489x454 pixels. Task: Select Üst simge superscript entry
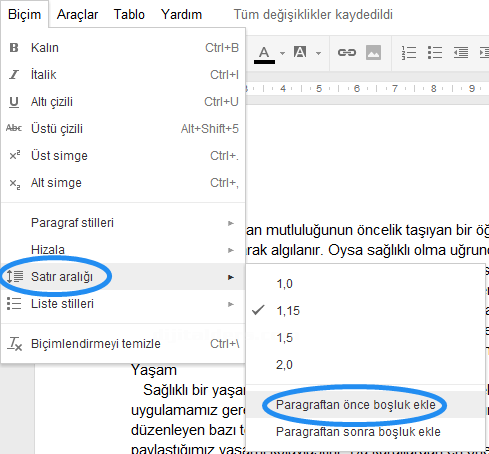pos(123,156)
